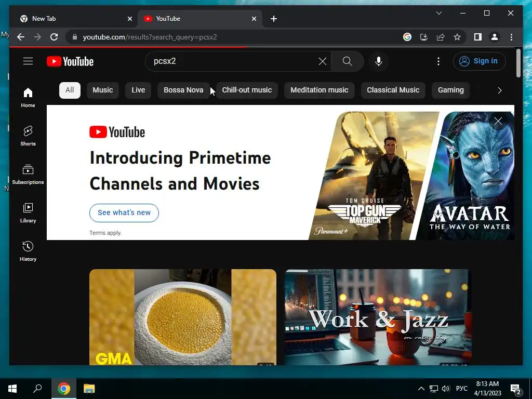Clear the pcsx2 search query

[322, 61]
